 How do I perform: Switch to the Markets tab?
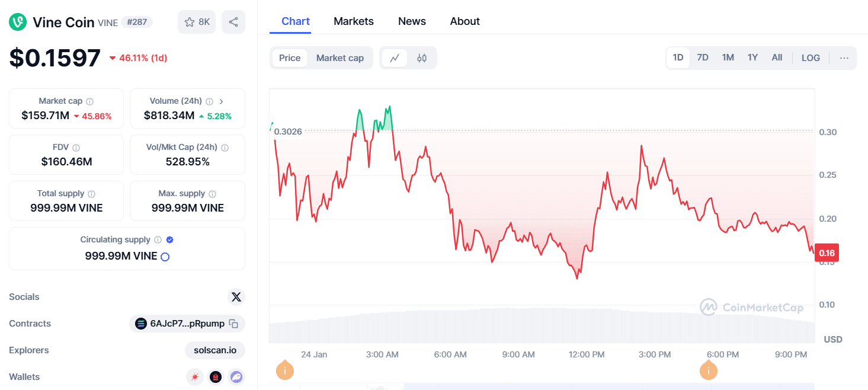click(x=353, y=21)
